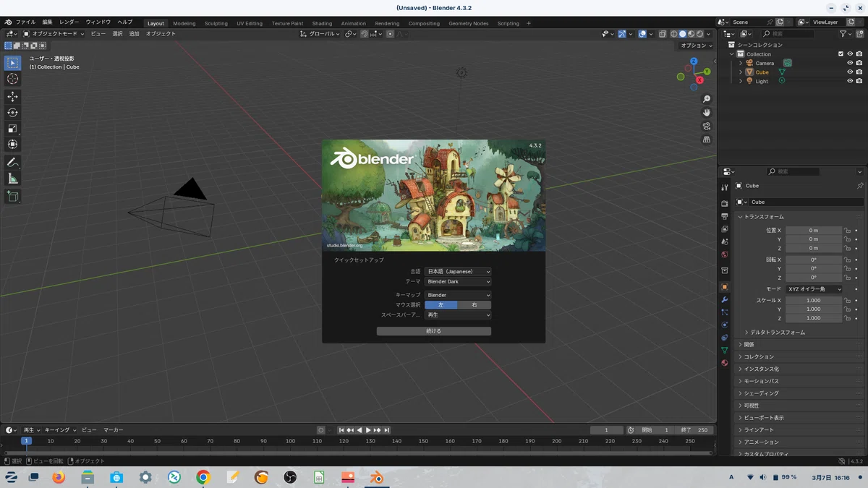868x488 pixels.
Task: Hide Cube in viewport via eye icon
Action: click(850, 72)
